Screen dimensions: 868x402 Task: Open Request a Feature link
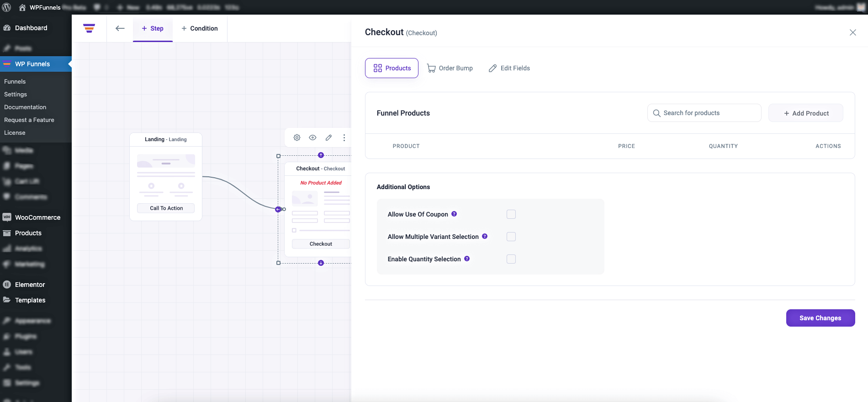[x=29, y=120]
